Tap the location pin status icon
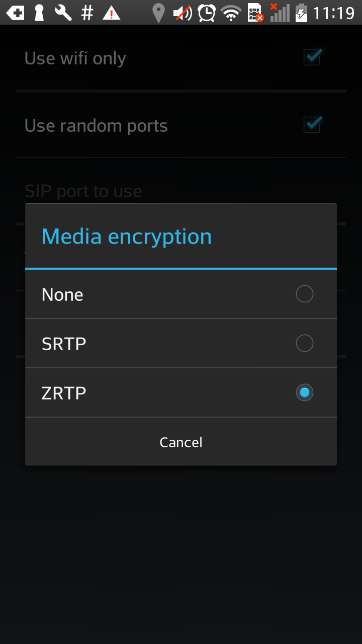The height and width of the screenshot is (644, 362). coord(158,13)
